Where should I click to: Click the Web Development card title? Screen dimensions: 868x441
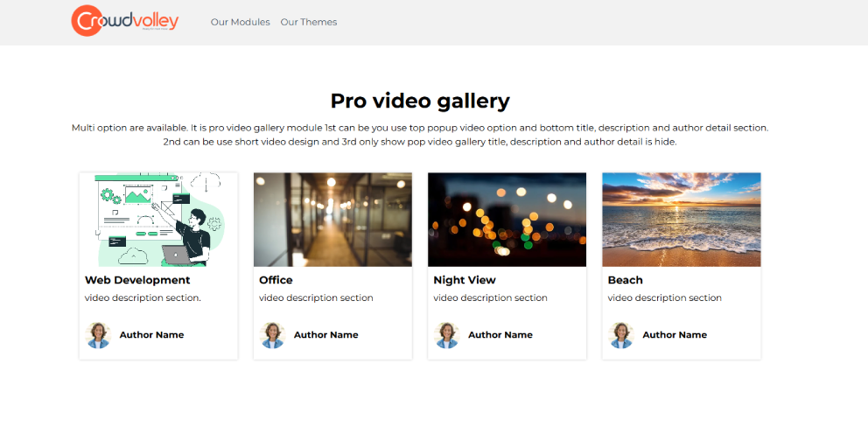point(137,280)
